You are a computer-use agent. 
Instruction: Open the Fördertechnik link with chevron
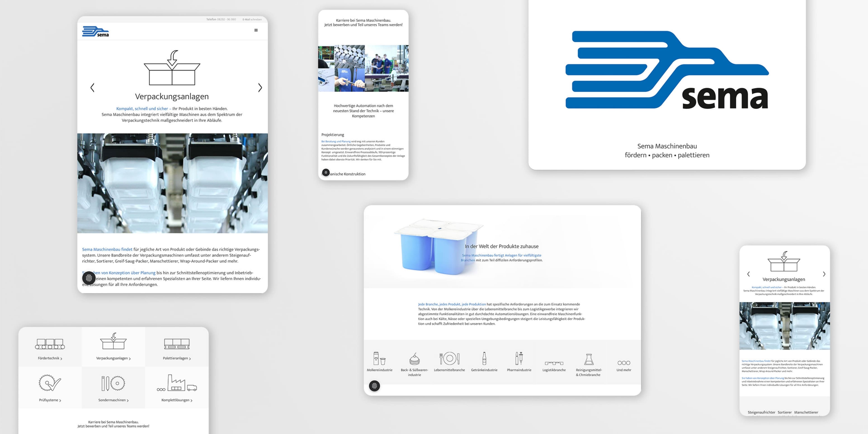pyautogui.click(x=50, y=358)
